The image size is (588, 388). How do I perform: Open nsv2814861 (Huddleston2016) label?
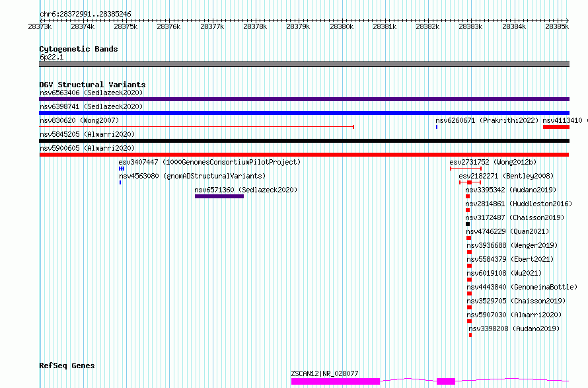point(519,204)
